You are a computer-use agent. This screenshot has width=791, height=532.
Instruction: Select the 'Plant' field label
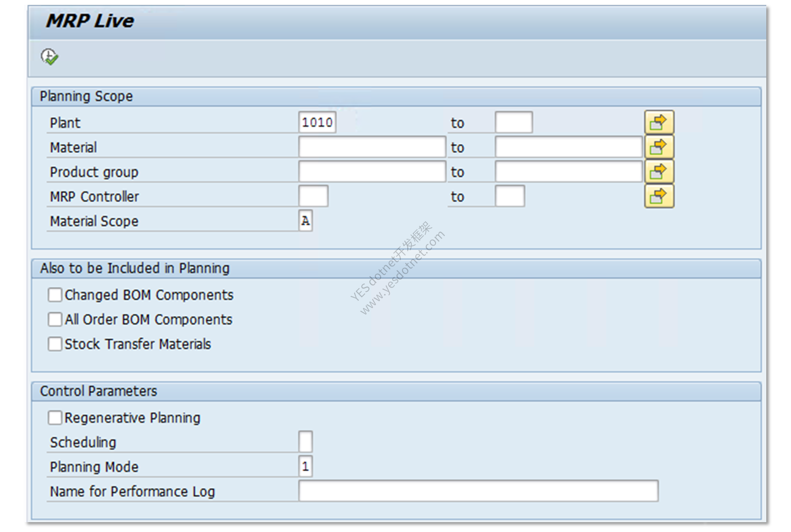point(65,123)
